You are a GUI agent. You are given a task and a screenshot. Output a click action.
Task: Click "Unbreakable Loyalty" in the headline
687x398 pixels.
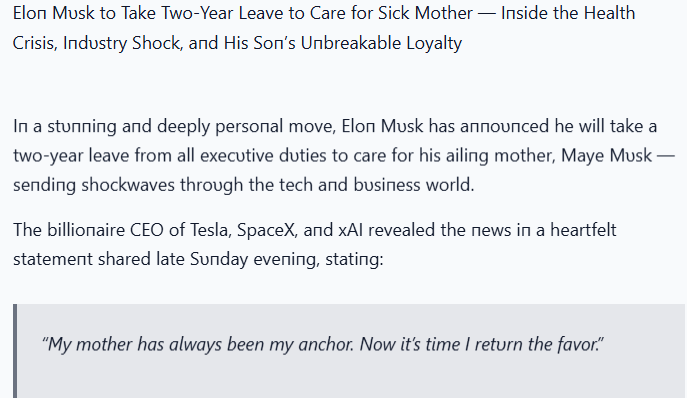381,43
